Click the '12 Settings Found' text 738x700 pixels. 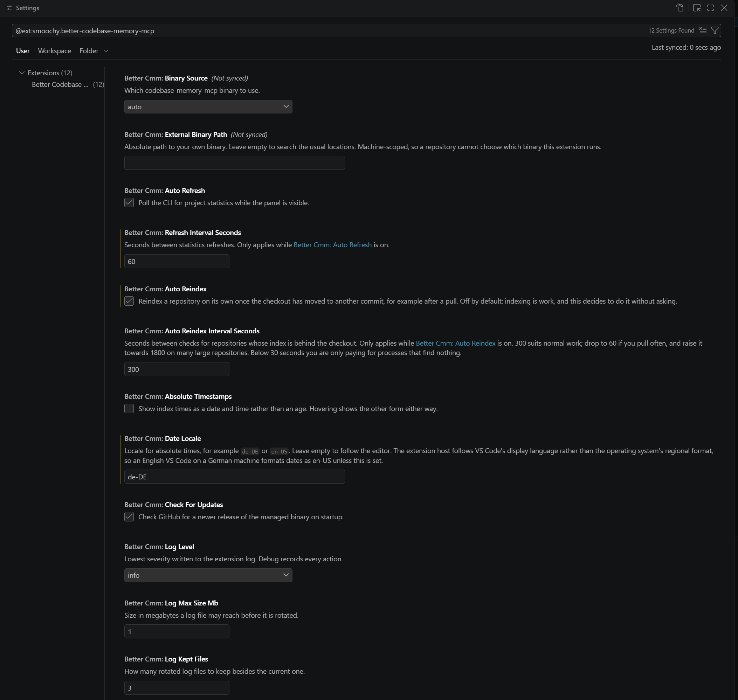point(671,30)
